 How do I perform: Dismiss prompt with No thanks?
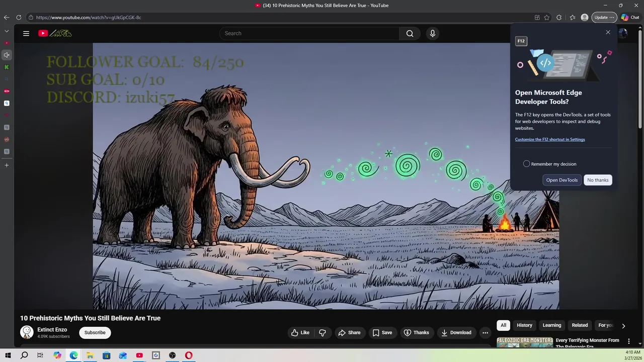point(598,180)
